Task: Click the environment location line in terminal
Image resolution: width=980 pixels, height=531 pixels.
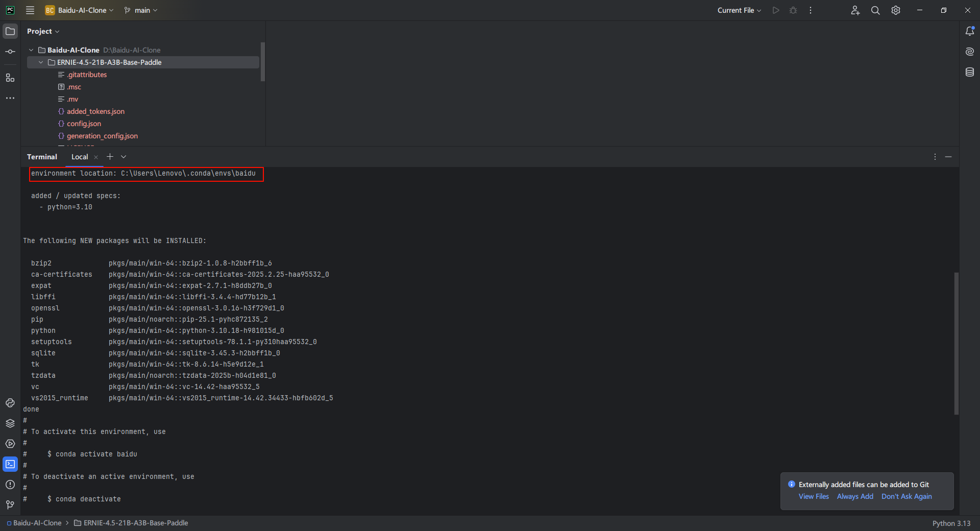Action: pyautogui.click(x=143, y=174)
